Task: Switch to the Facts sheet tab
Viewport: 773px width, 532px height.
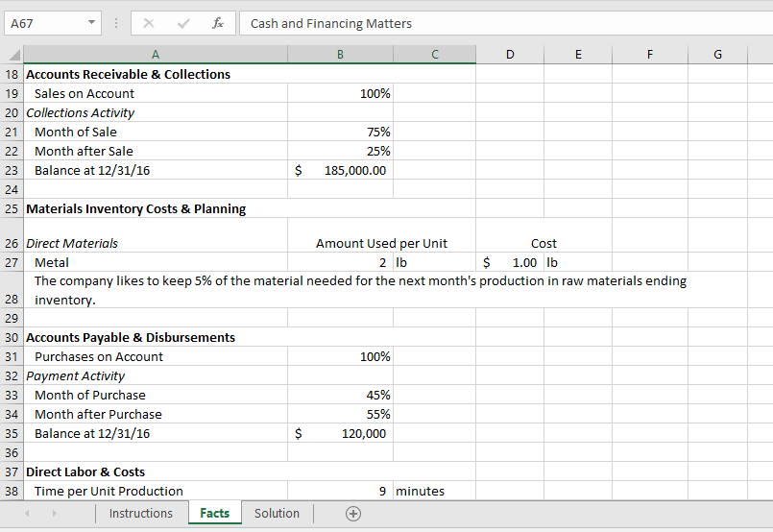Action: tap(215, 513)
